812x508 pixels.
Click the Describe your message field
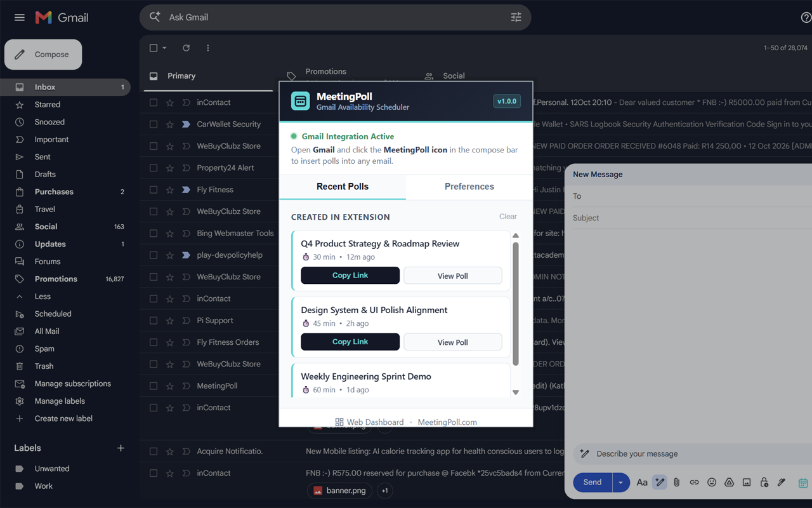pyautogui.click(x=692, y=454)
